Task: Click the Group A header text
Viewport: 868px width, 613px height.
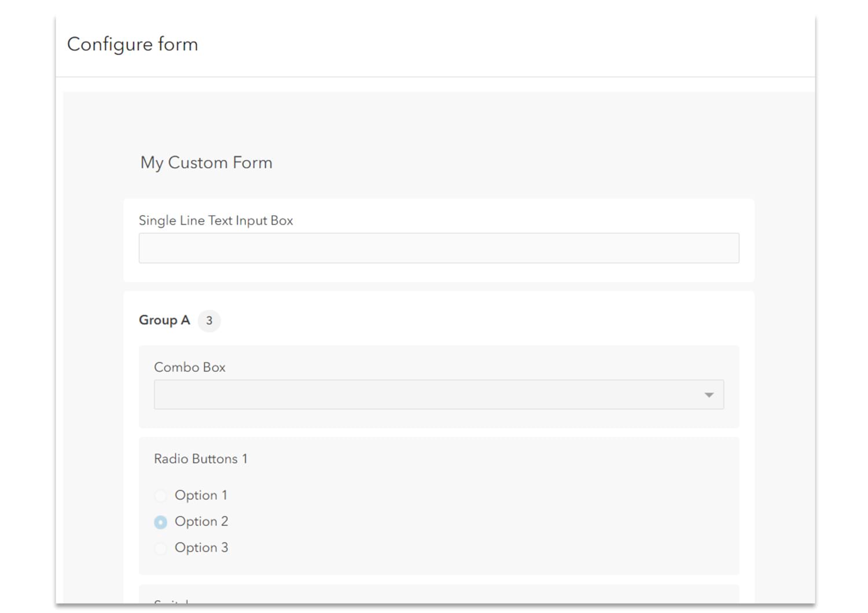Action: 164,320
